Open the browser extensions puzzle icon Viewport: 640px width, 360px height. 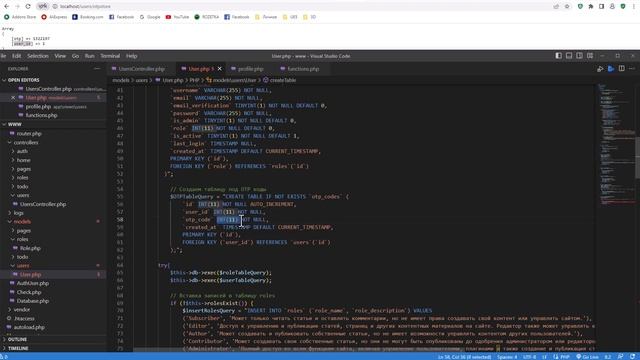tap(591, 6)
